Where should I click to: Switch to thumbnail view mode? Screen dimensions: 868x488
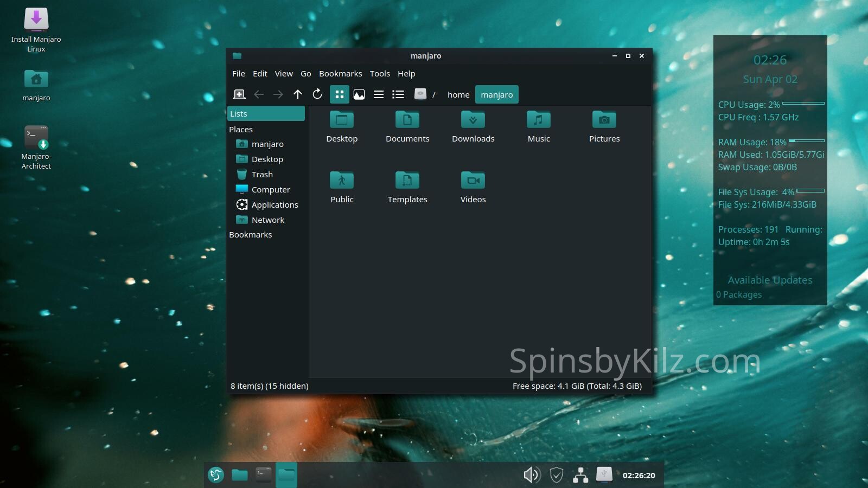(359, 94)
